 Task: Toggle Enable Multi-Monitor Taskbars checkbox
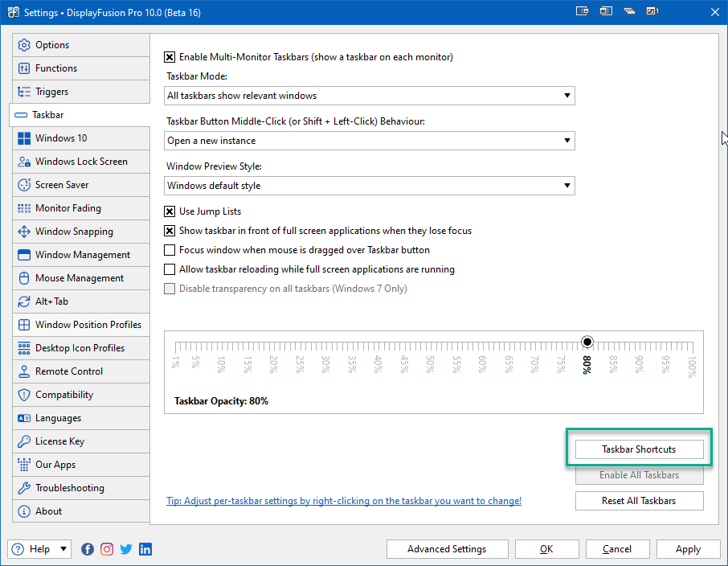[170, 57]
